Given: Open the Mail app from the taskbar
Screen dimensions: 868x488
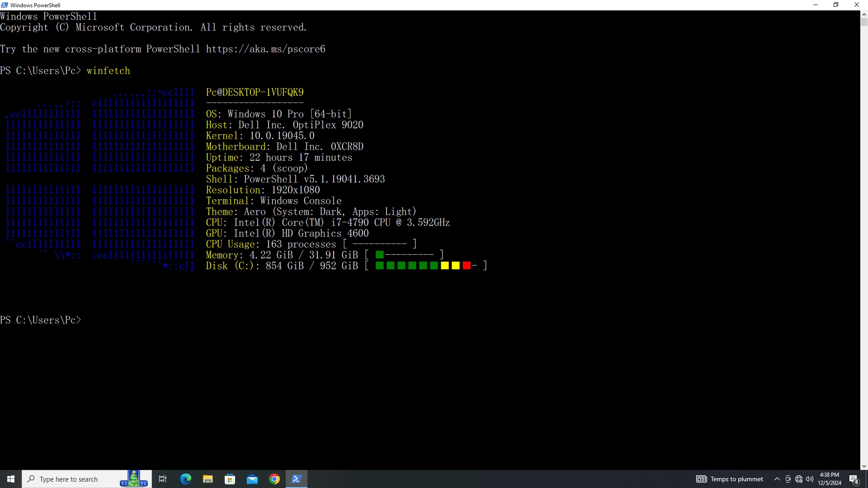Looking at the screenshot, I should tap(252, 479).
